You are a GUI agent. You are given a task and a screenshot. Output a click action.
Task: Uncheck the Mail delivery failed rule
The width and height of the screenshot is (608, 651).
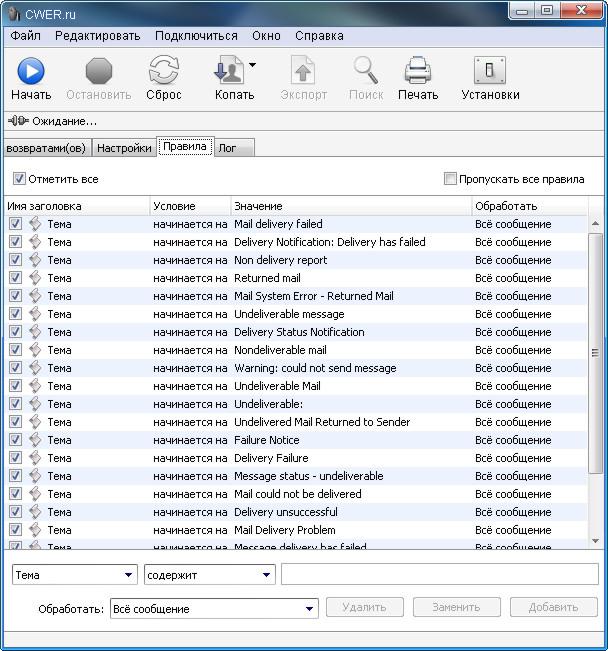click(15, 224)
